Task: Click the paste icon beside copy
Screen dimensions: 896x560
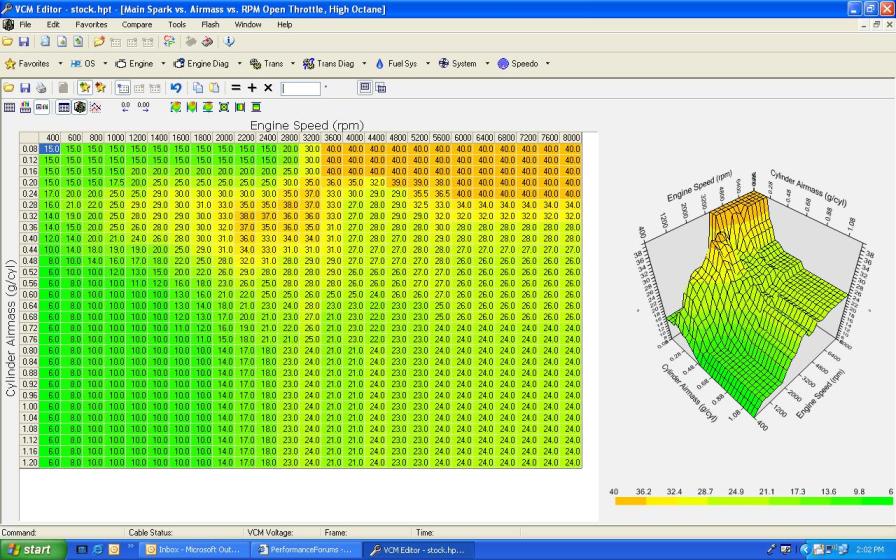Action: pos(214,88)
